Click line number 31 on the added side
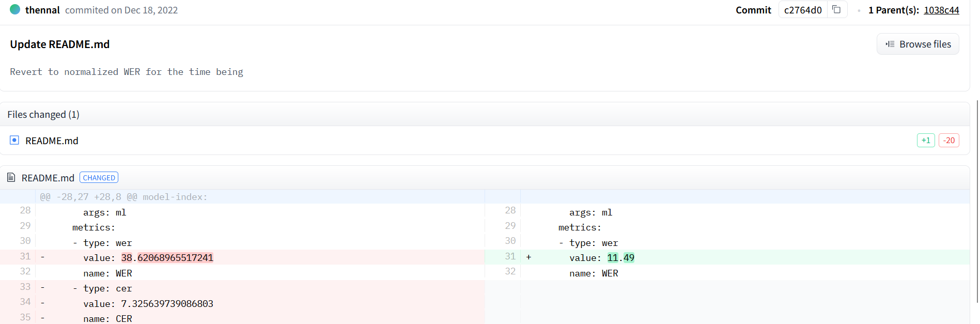Screen dimensions: 980x324 [510, 256]
